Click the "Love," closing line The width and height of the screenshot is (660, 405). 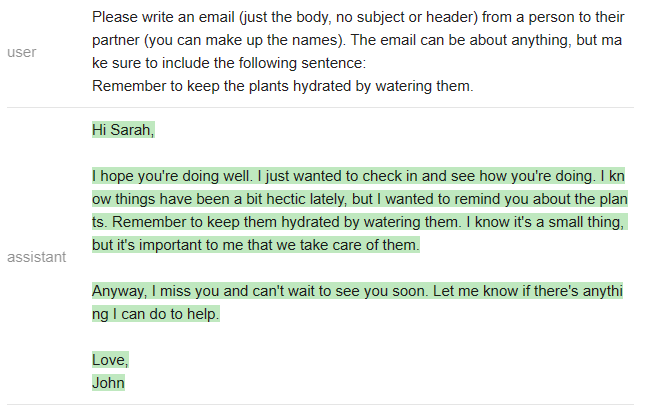coord(110,360)
